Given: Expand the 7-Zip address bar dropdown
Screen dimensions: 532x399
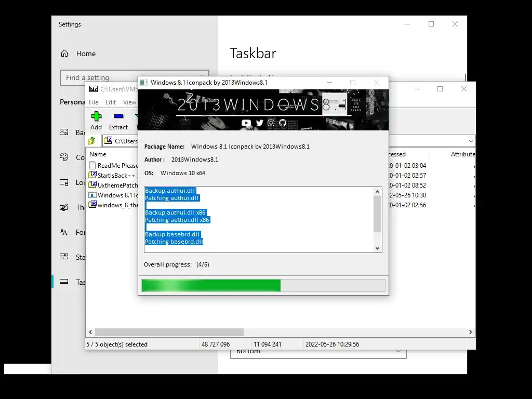Looking at the screenshot, I should click(471, 141).
